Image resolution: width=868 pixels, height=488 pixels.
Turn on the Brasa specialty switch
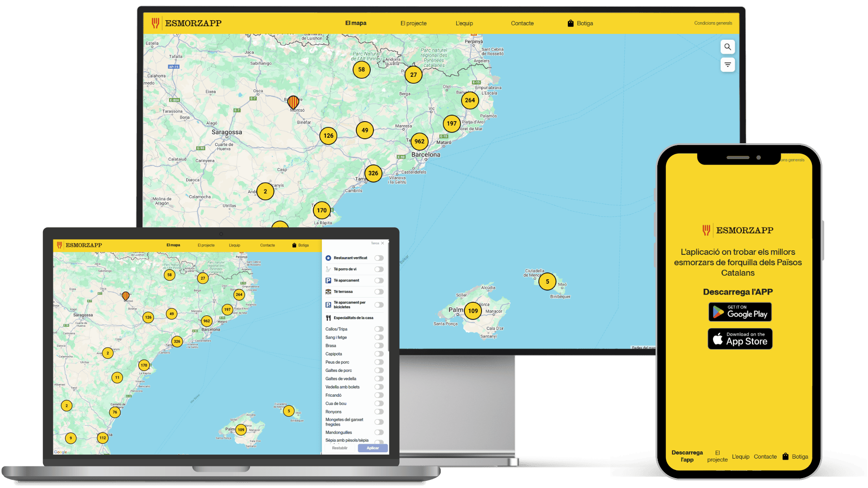[x=379, y=346]
